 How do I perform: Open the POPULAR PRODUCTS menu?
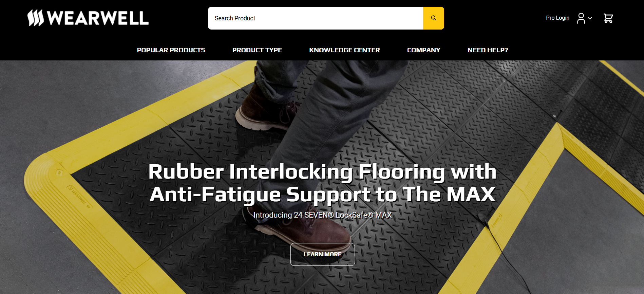[x=171, y=50]
